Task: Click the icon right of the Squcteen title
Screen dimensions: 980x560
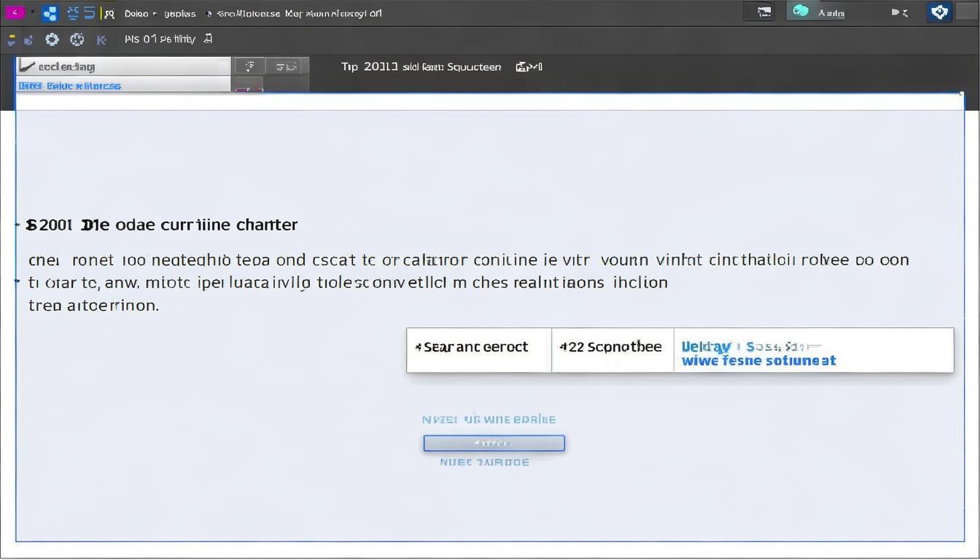Action: [x=529, y=67]
